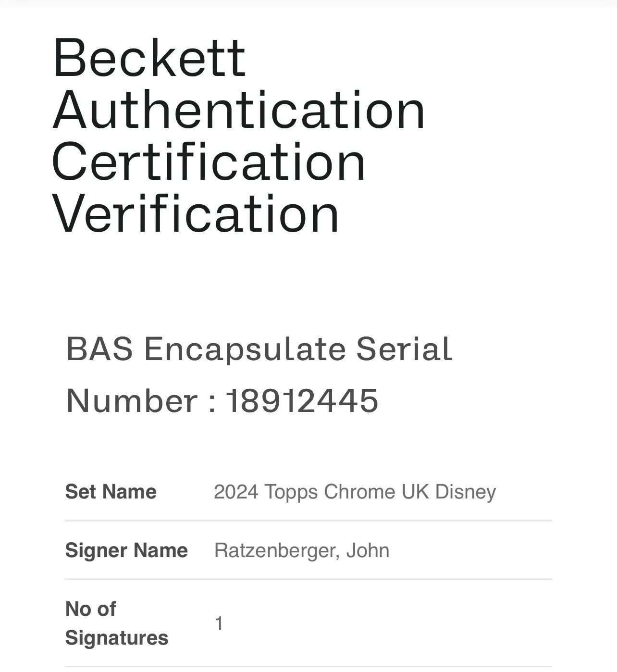Click the No of Signatures label
This screenshot has width=617, height=672.
117,623
